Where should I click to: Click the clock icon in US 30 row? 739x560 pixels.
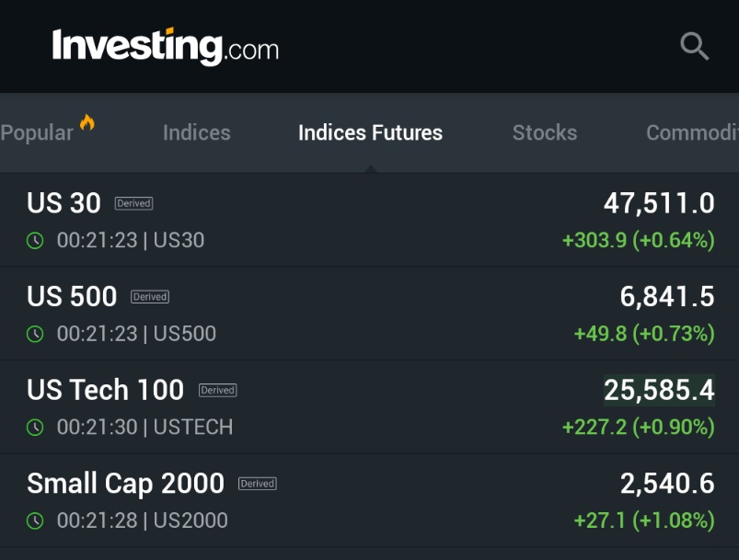point(35,241)
